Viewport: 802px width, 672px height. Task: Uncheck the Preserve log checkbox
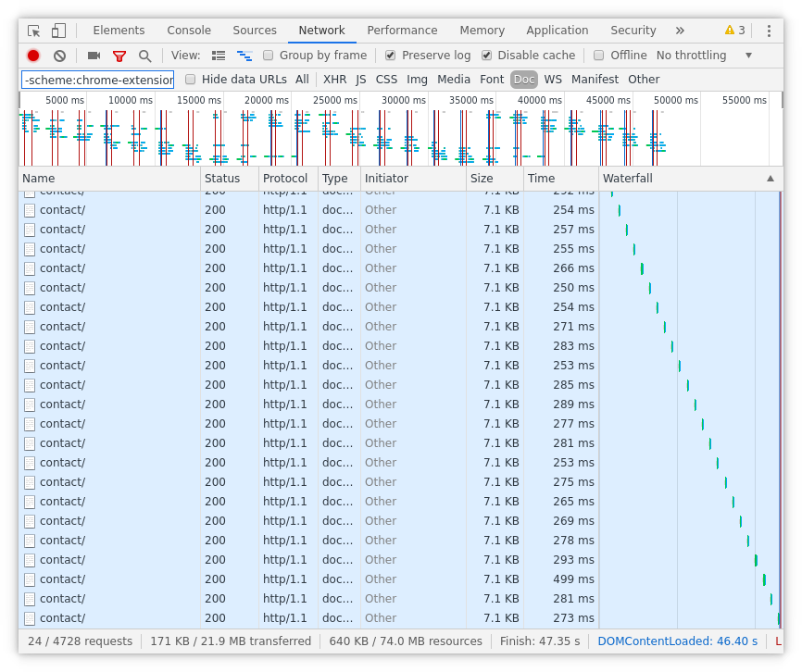pos(391,56)
